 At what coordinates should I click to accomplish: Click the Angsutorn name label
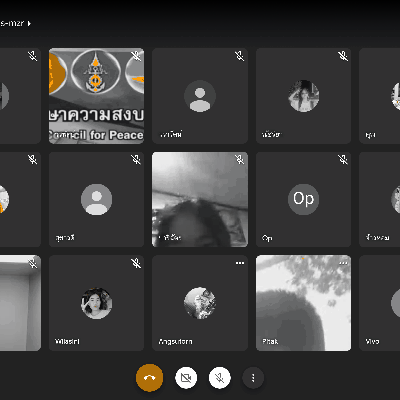pos(175,341)
